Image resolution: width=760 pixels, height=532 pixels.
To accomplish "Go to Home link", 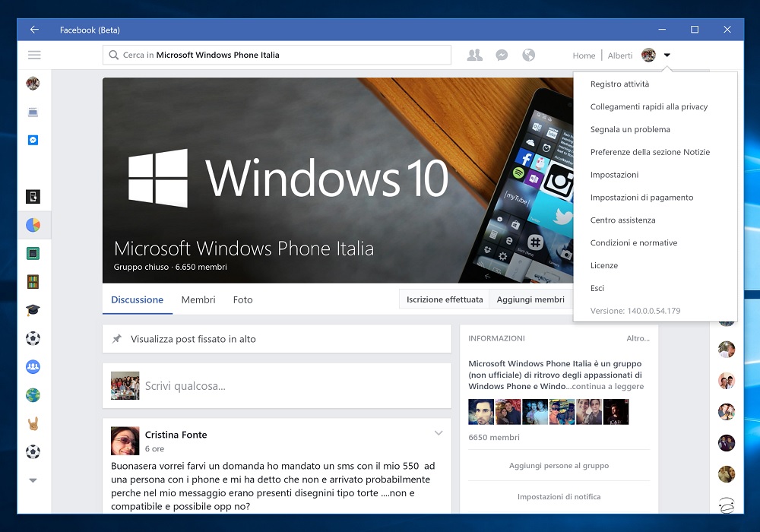I will click(584, 55).
